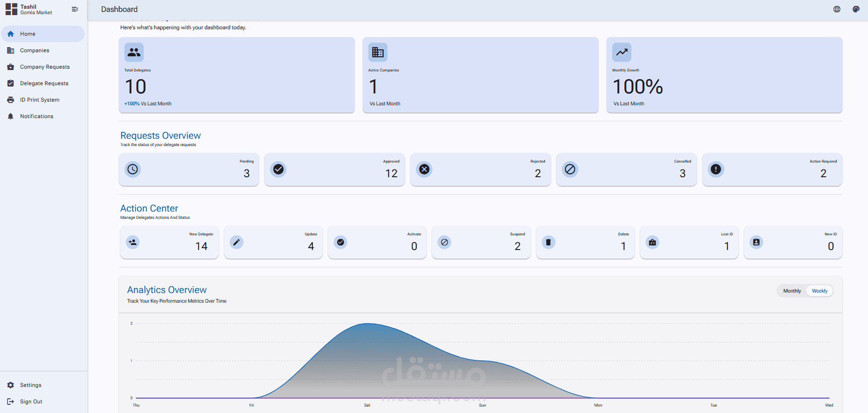
Task: Click the Companies building icon in sidebar
Action: coord(11,50)
